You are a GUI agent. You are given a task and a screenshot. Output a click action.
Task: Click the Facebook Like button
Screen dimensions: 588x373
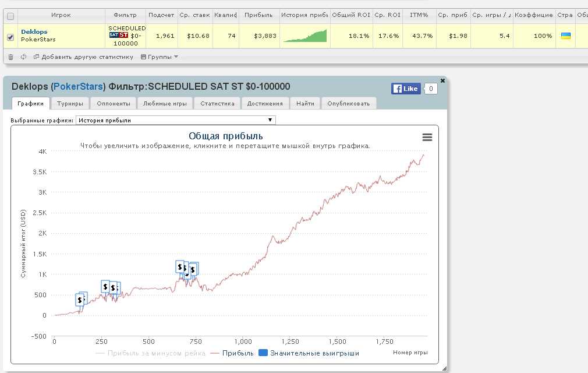(406, 89)
